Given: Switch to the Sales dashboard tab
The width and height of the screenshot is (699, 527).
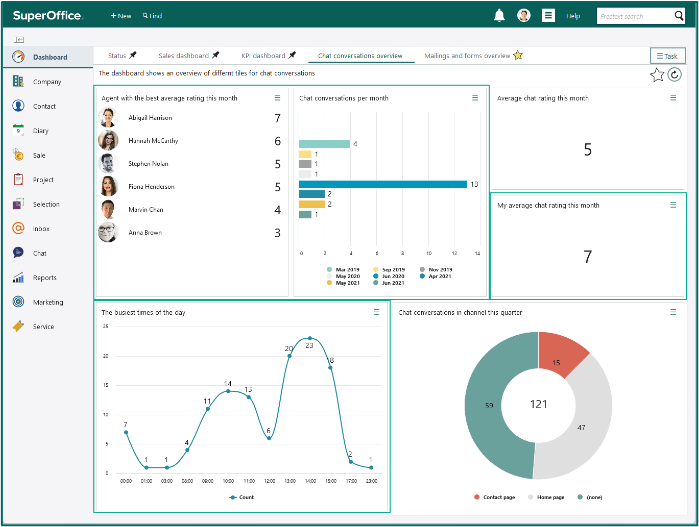Looking at the screenshot, I should 189,55.
